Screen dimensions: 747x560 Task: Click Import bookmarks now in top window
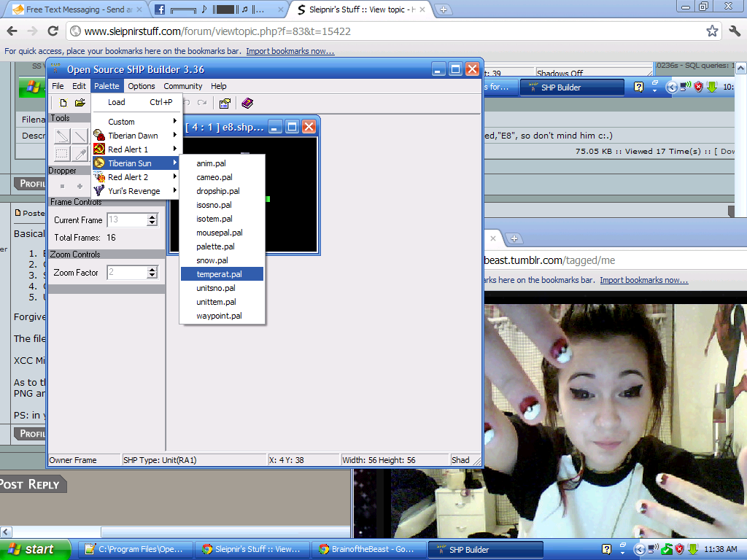click(290, 51)
